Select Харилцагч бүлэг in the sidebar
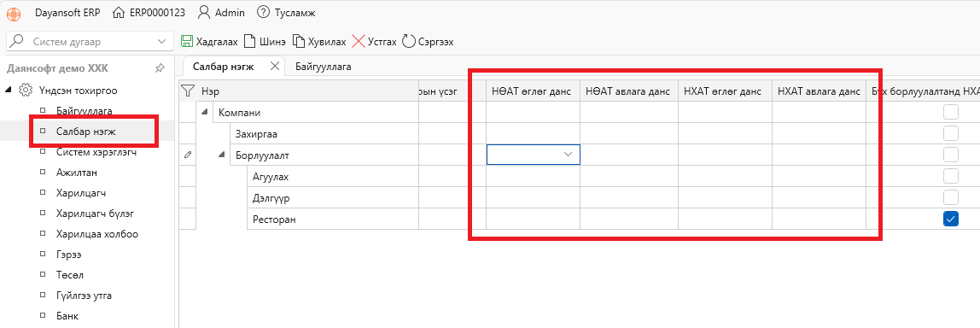The height and width of the screenshot is (328, 980). pos(95,214)
